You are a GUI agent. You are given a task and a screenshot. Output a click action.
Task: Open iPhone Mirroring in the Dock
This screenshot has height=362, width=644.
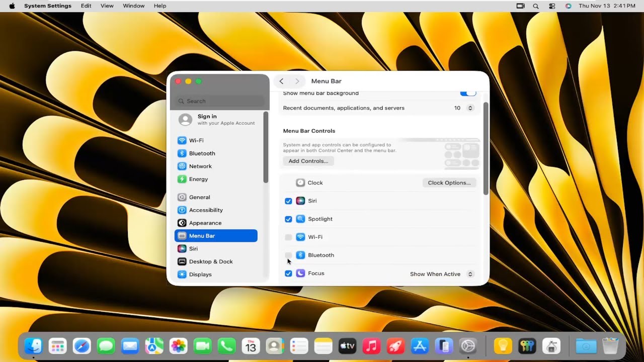coord(444,346)
